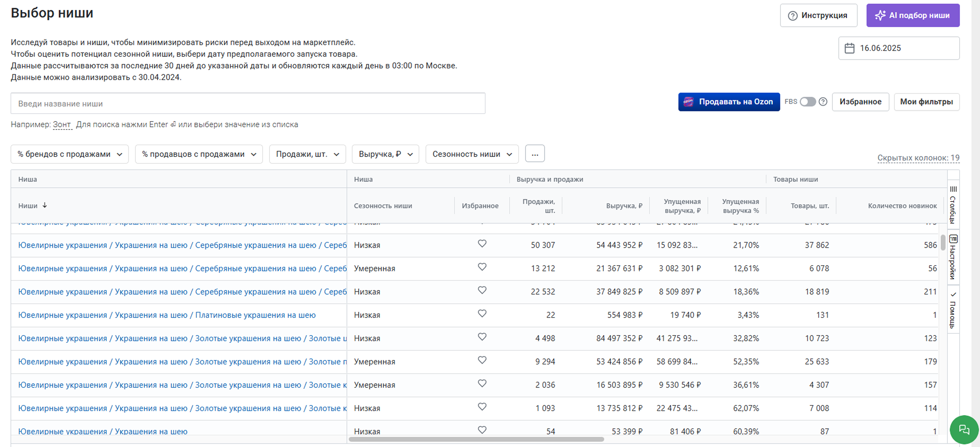Open Избранное list
Viewport: 980px width, 447px height.
point(860,102)
